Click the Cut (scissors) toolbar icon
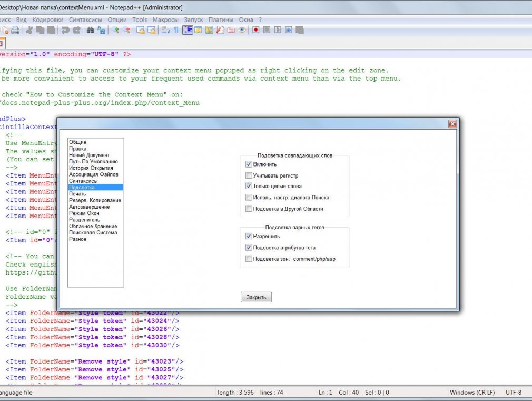 point(29,30)
